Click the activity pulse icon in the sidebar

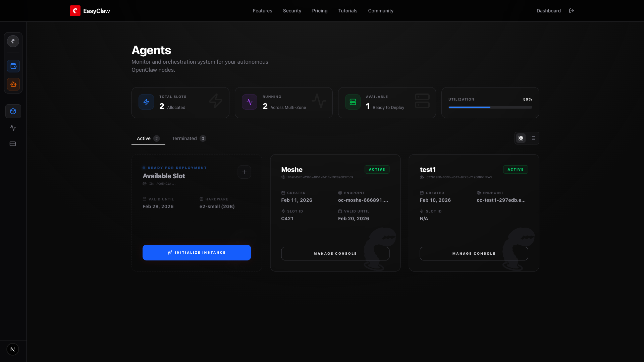click(13, 127)
